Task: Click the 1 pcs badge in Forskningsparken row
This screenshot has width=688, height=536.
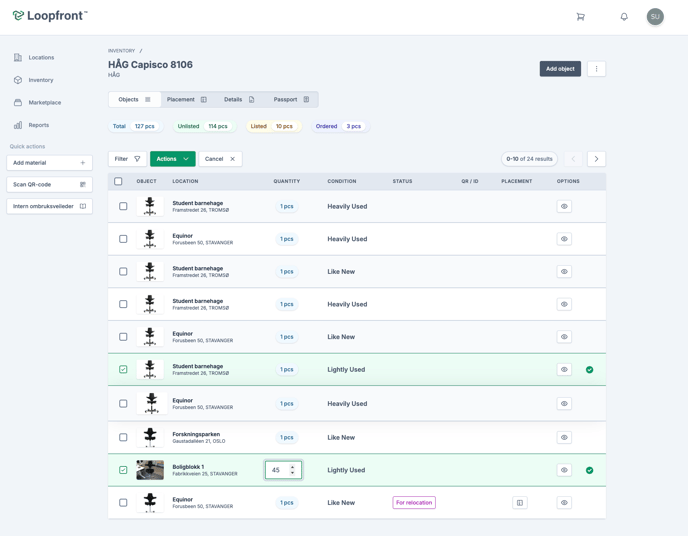Action: pyautogui.click(x=287, y=437)
